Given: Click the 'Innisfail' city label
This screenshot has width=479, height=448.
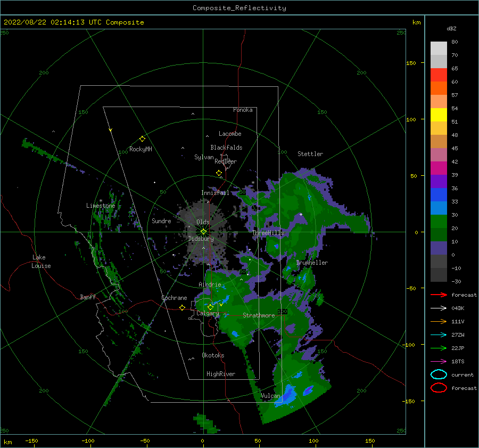Looking at the screenshot, I should (215, 193).
